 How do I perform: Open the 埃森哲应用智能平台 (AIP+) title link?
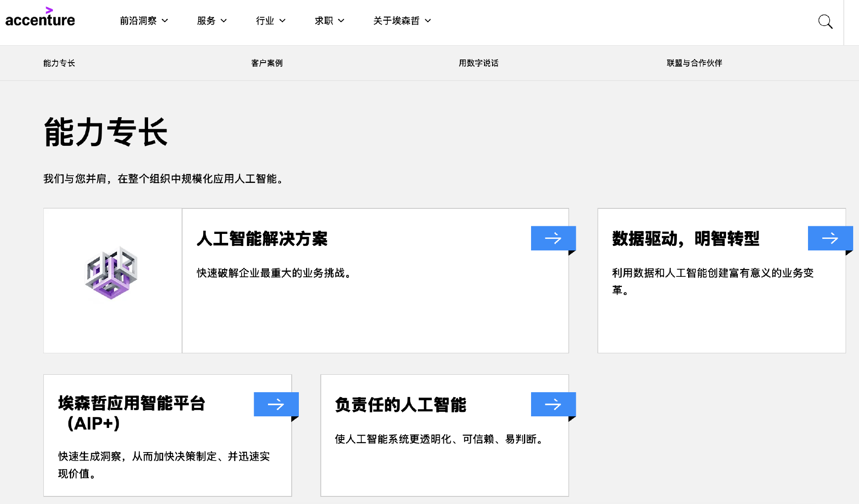[x=132, y=412]
